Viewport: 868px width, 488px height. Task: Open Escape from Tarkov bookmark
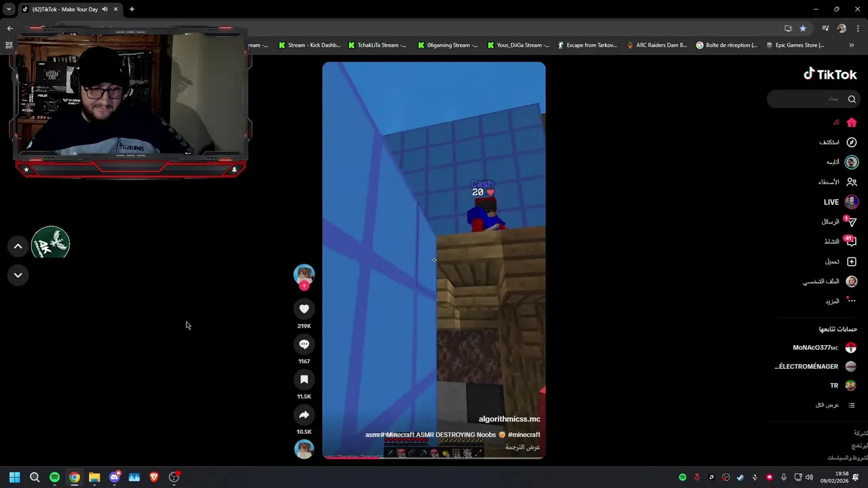[x=588, y=45]
